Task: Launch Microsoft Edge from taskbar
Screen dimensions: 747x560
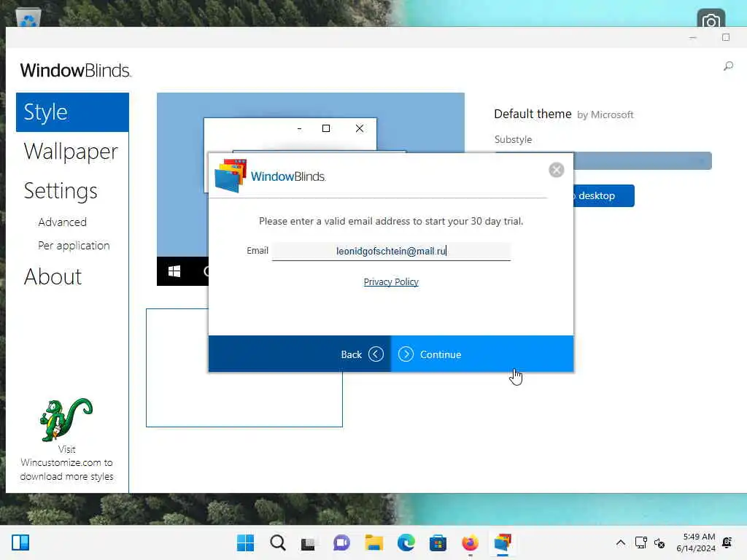Action: 406,542
